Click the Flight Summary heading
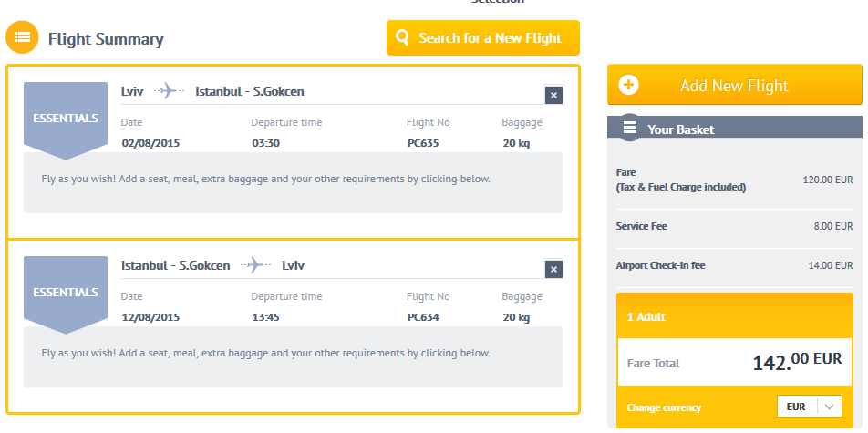Viewport: 868px width, 433px height. pyautogui.click(x=106, y=39)
